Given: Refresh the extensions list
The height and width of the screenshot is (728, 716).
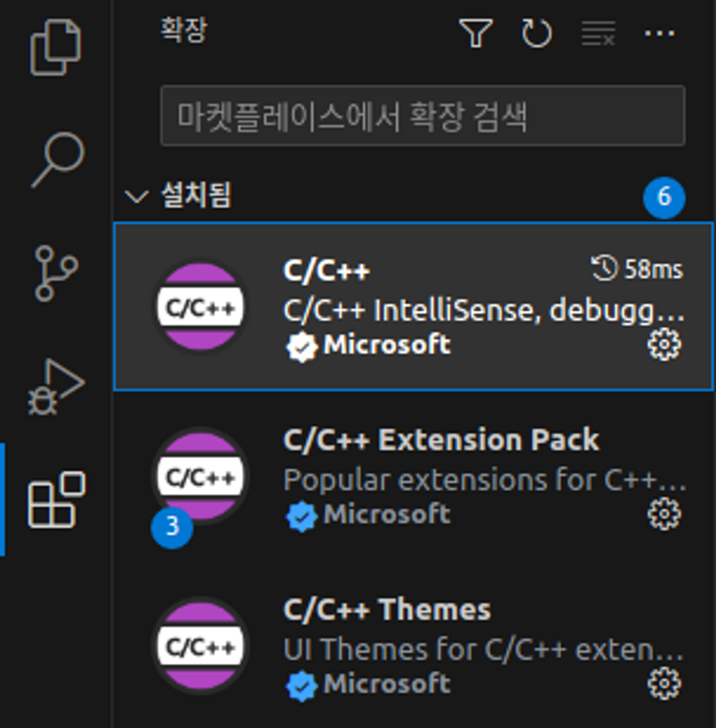Looking at the screenshot, I should pos(537,33).
